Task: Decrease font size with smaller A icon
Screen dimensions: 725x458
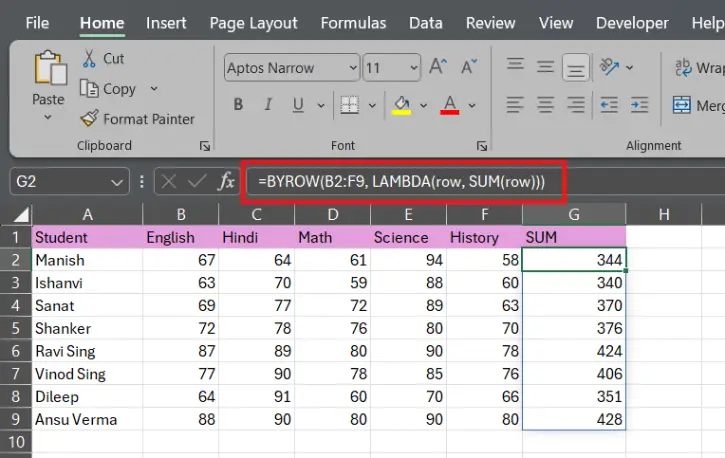Action: pyautogui.click(x=469, y=67)
